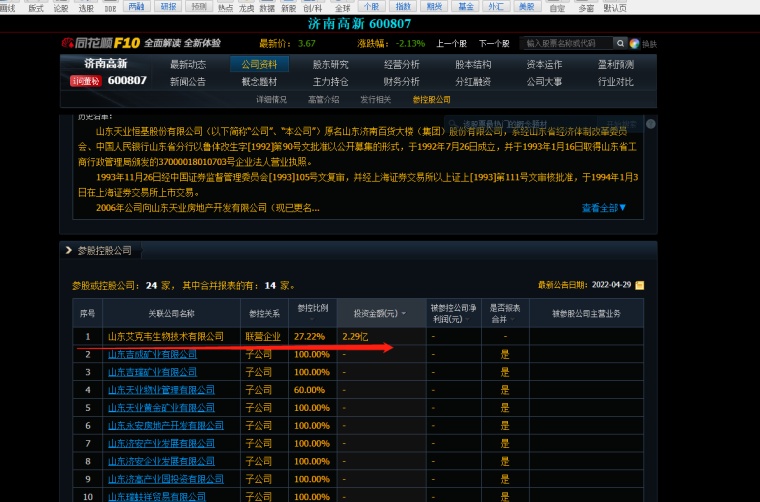
Task: Click the 指数 toolbar button
Action: (x=403, y=6)
